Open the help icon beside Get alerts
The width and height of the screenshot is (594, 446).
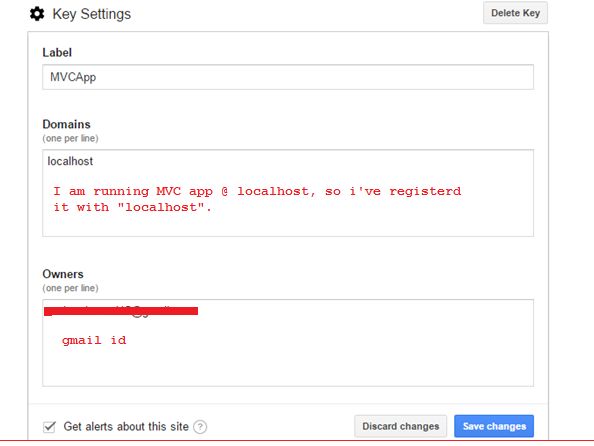pos(200,427)
